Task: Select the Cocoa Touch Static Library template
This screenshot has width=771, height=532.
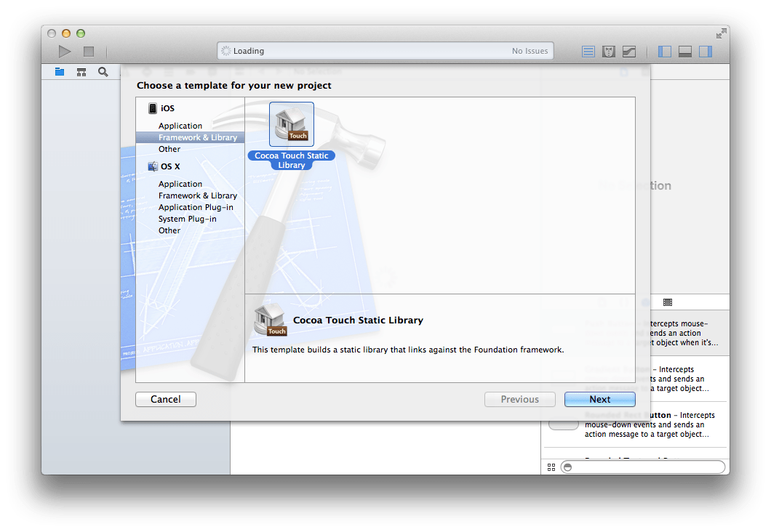Action: 292,136
